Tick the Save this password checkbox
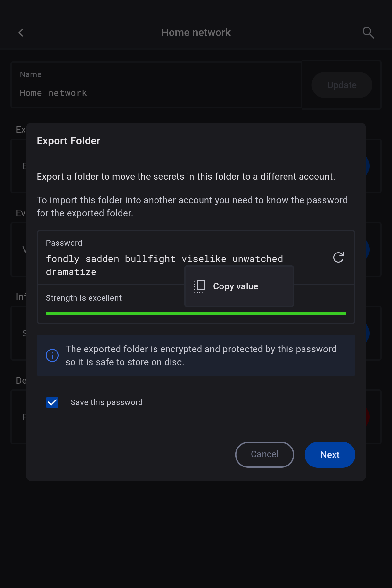 pos(52,402)
